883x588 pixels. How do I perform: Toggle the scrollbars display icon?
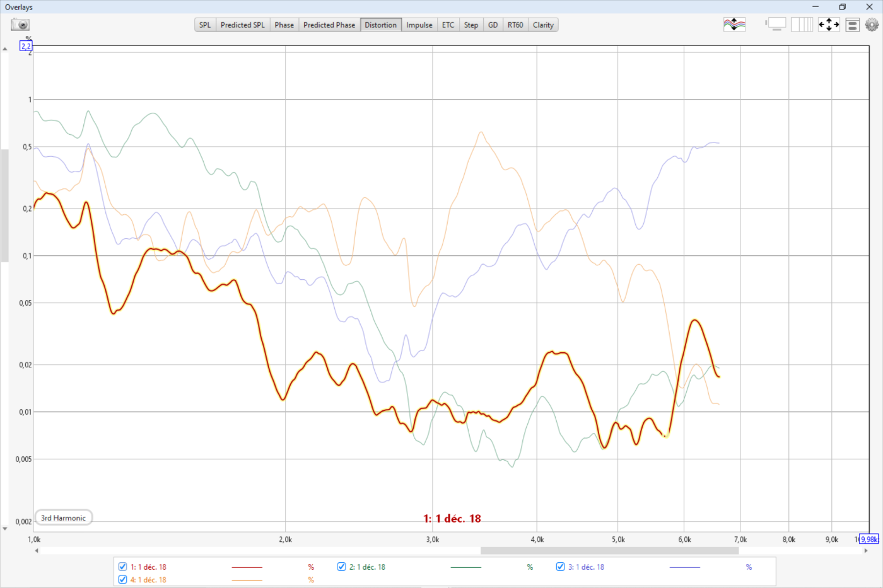pos(776,25)
